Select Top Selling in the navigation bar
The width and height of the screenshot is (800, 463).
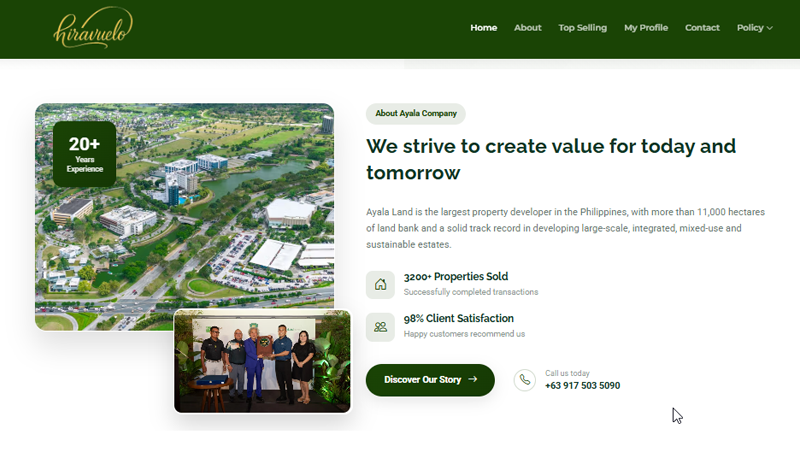[582, 28]
